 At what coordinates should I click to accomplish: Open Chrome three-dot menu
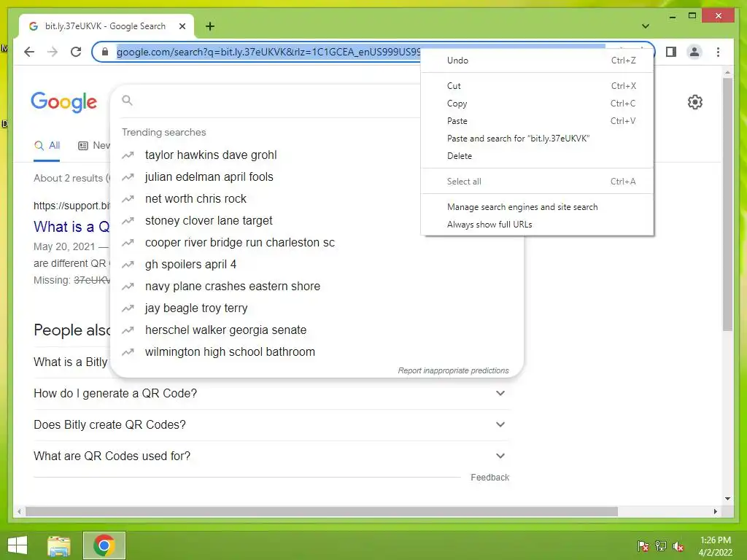718,52
